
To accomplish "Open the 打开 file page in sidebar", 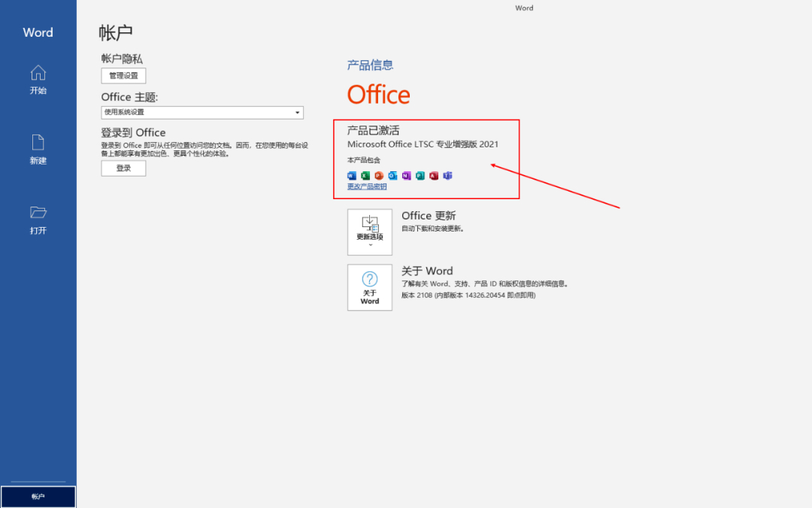I will 38,220.
